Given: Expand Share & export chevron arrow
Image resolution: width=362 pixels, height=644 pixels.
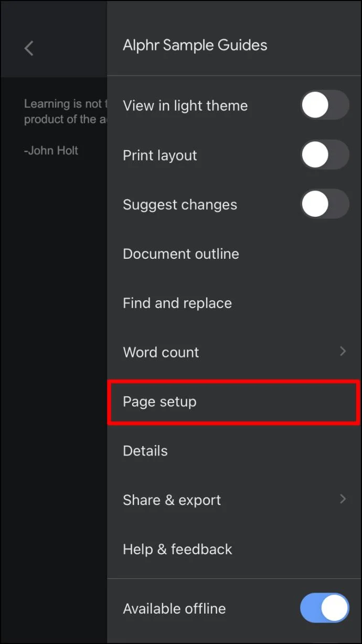Looking at the screenshot, I should pyautogui.click(x=343, y=499).
